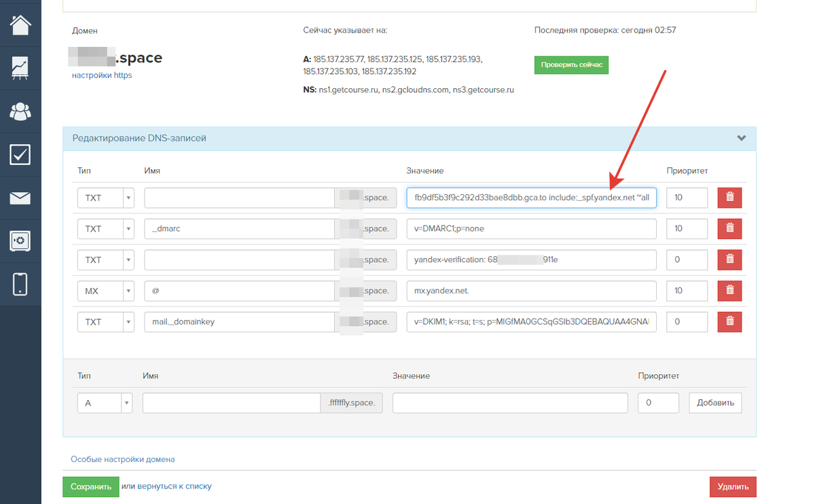Focus the yandex-verification value field

tap(531, 259)
